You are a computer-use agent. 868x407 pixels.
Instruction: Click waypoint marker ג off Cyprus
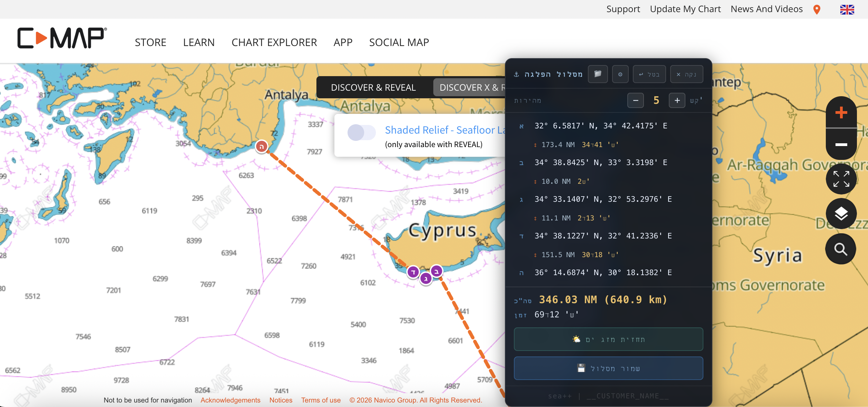click(x=426, y=278)
